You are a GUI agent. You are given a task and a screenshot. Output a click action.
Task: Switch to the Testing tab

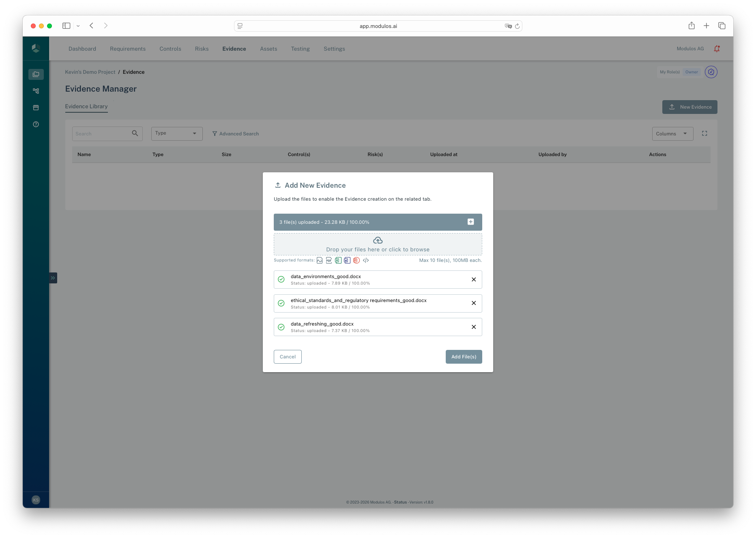coord(300,49)
